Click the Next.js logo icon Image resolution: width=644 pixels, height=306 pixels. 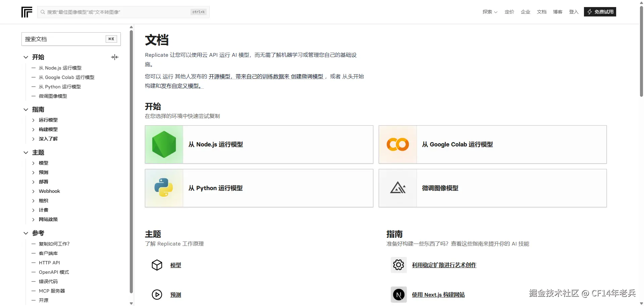[398, 295]
